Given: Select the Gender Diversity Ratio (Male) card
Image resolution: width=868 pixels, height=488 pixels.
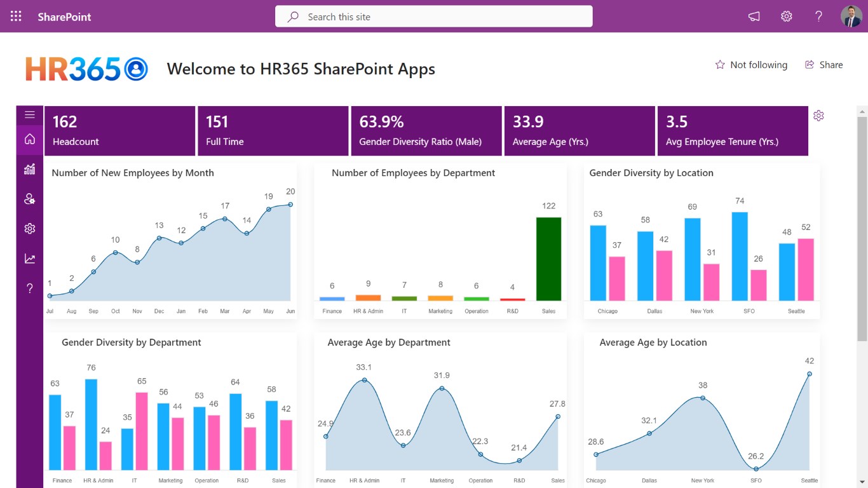Looking at the screenshot, I should tap(426, 131).
